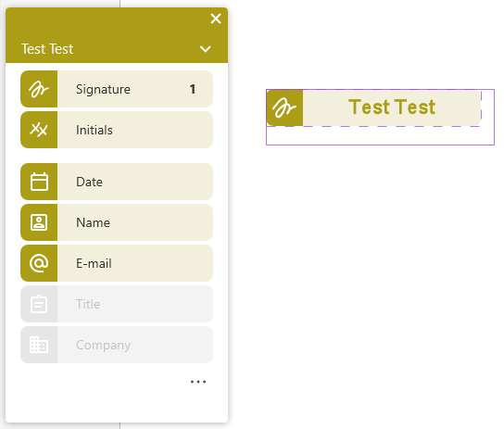The height and width of the screenshot is (429, 504).
Task: Click the Initials XX icon
Action: 39,130
